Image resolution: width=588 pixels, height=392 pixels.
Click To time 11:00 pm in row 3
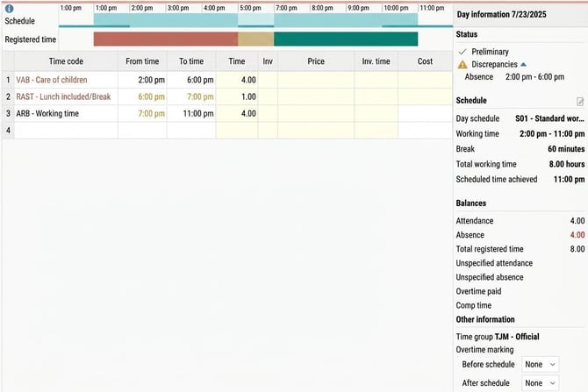(x=198, y=113)
